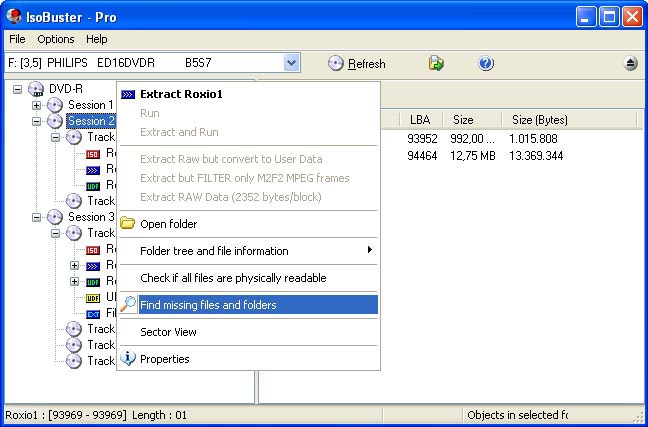Select the Session 3 tree label
The width and height of the screenshot is (648, 427).
(x=91, y=217)
